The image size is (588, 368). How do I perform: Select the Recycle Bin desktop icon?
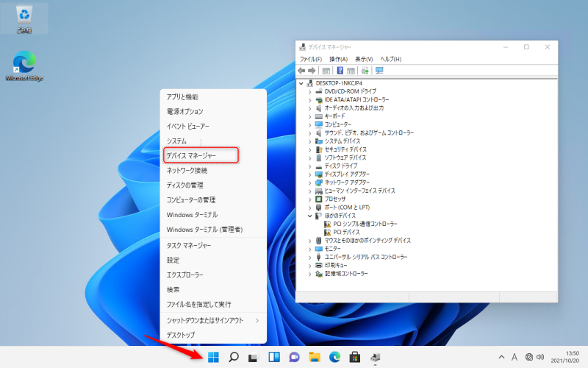point(24,20)
